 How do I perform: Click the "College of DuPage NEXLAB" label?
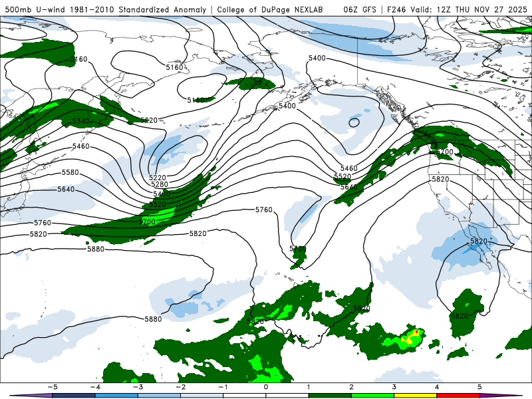click(270, 10)
